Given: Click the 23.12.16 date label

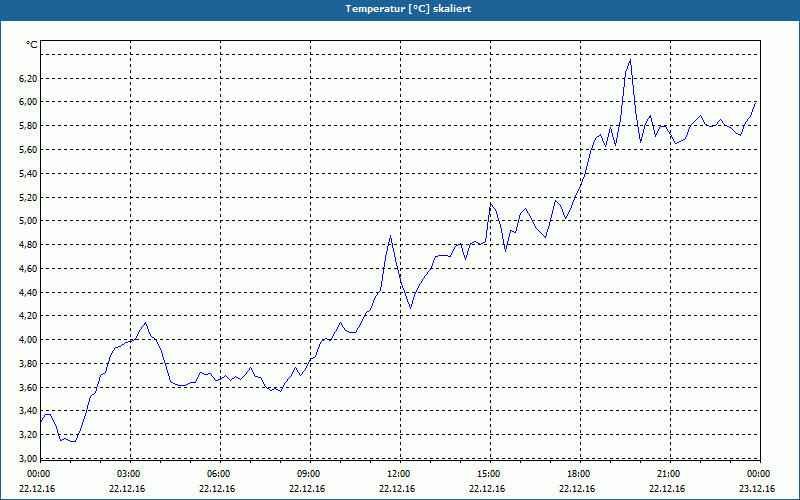Looking at the screenshot, I should (757, 488).
